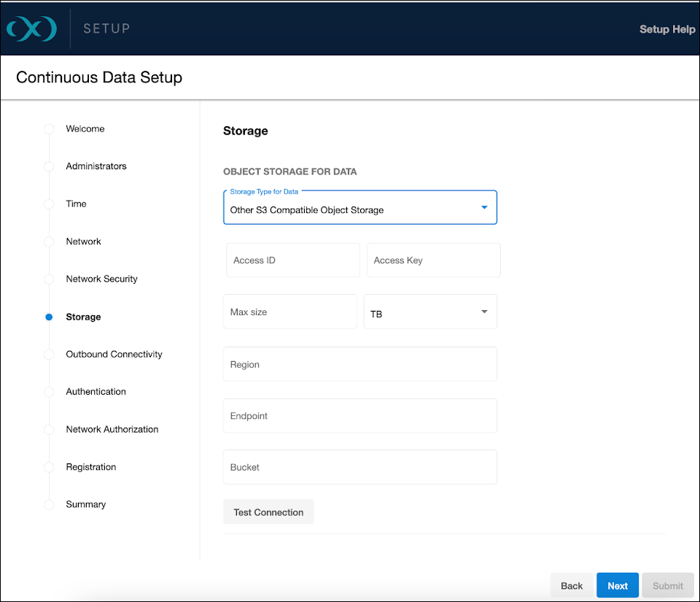Click the Endpoint input field

(359, 414)
